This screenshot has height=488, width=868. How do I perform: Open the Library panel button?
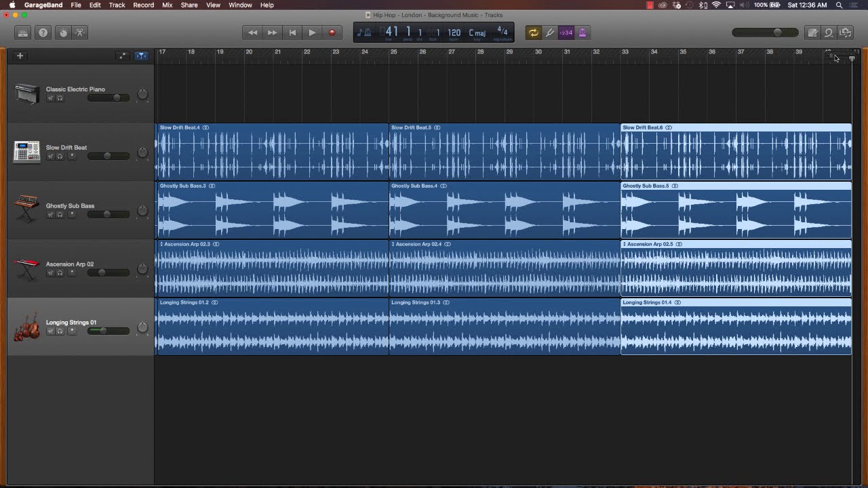(x=23, y=33)
